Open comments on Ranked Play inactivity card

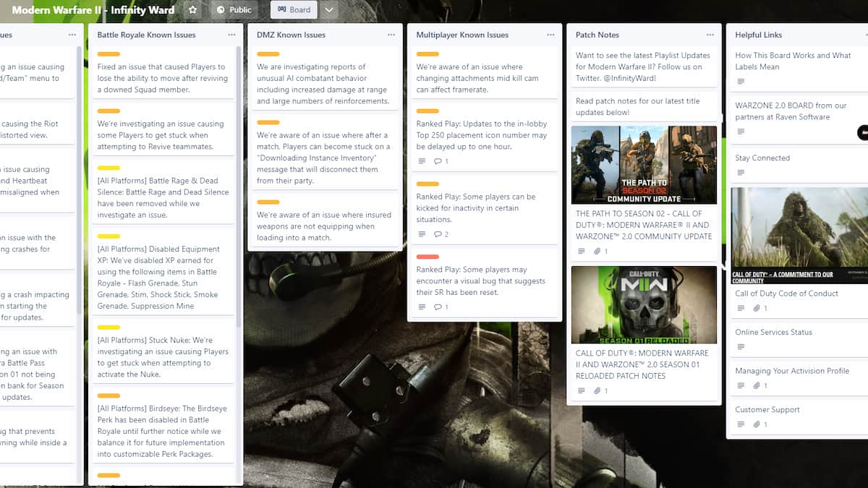coord(438,234)
